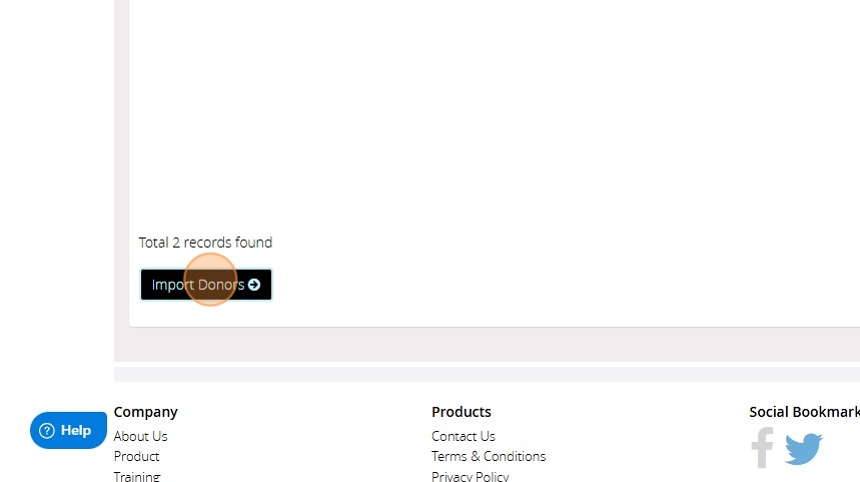Open the Contact Us link
860x482 pixels.
point(463,436)
